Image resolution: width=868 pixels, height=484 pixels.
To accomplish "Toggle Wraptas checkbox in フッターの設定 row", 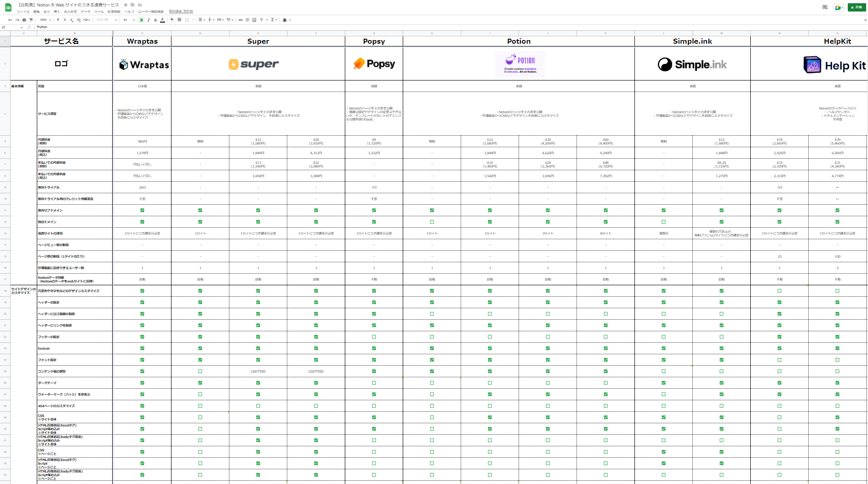I will tap(142, 337).
